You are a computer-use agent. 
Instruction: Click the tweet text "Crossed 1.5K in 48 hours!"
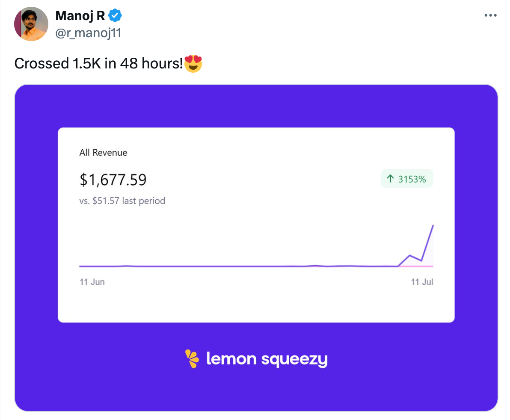tap(98, 64)
